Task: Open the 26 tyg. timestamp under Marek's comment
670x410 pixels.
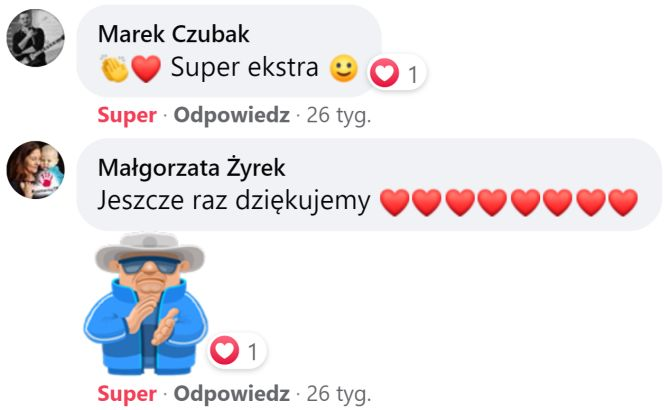Action: click(339, 116)
